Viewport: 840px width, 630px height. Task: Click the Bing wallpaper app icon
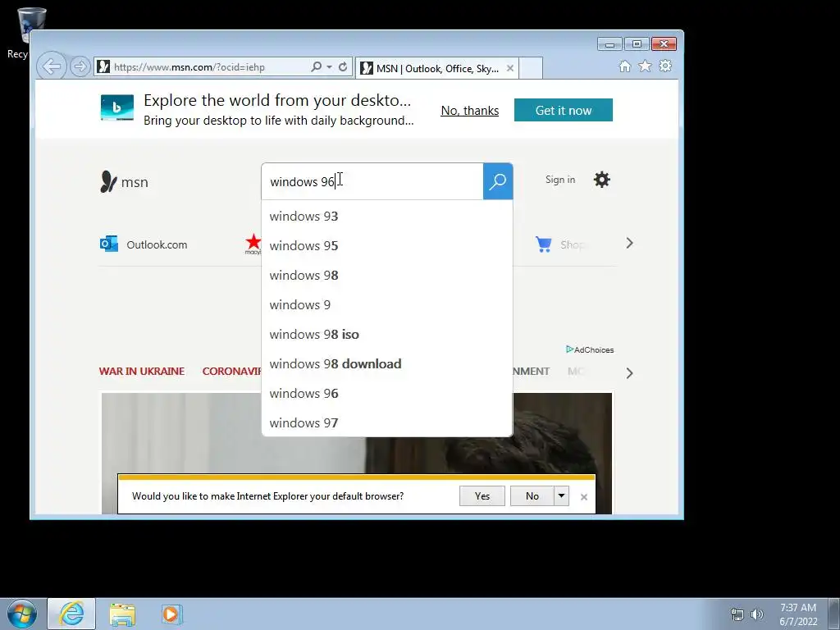pos(116,107)
